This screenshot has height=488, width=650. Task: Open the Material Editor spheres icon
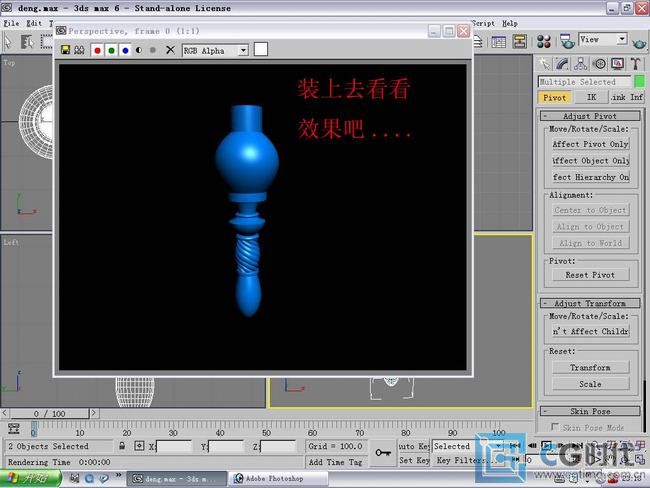click(544, 41)
